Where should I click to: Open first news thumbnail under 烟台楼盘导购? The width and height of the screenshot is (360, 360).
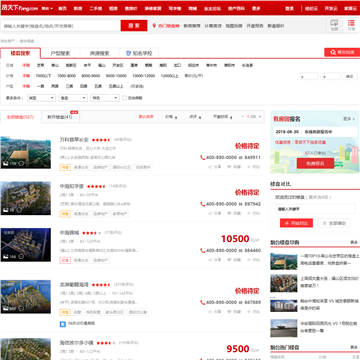(283, 261)
